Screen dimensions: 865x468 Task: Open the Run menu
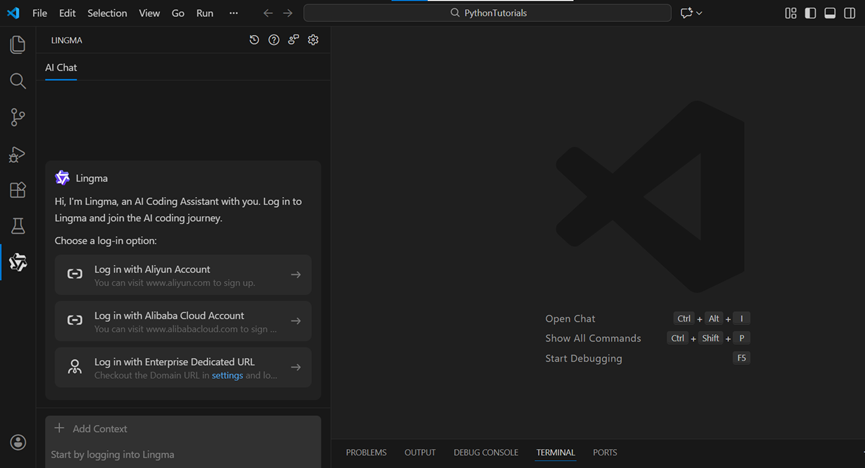205,13
